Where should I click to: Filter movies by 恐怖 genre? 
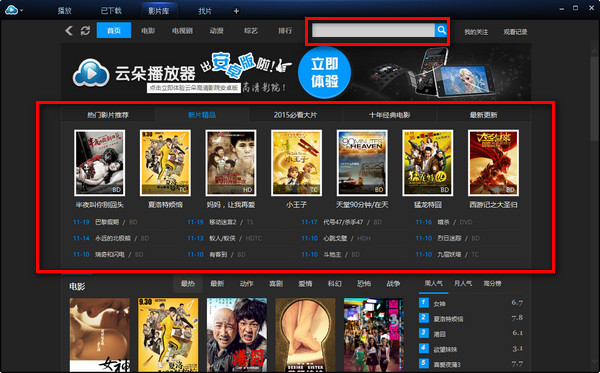(x=364, y=283)
